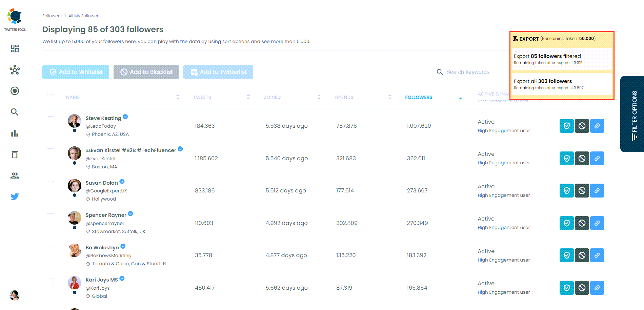
Task: Sort the Joined column with its arrows
Action: (319, 97)
